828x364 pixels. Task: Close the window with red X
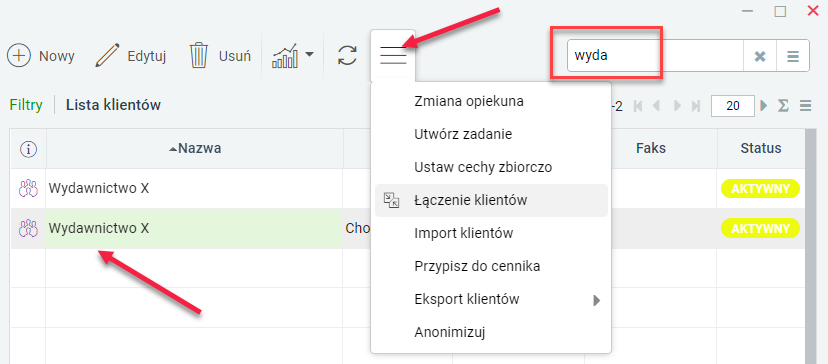[x=813, y=11]
